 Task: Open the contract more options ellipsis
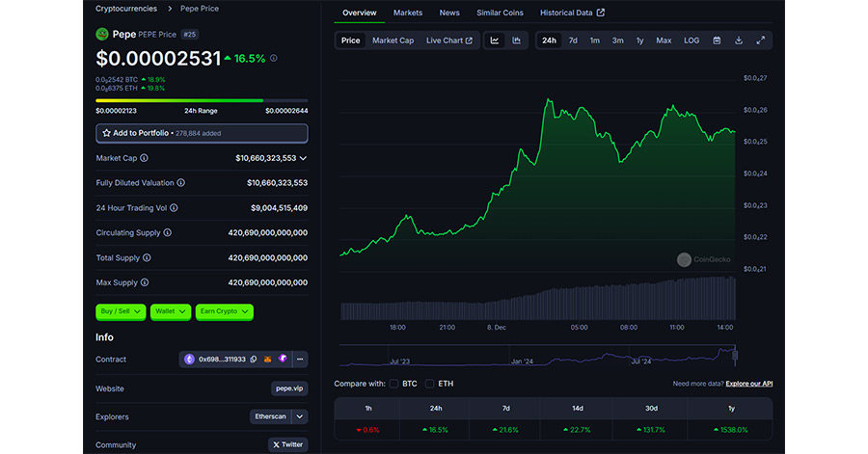pyautogui.click(x=300, y=360)
